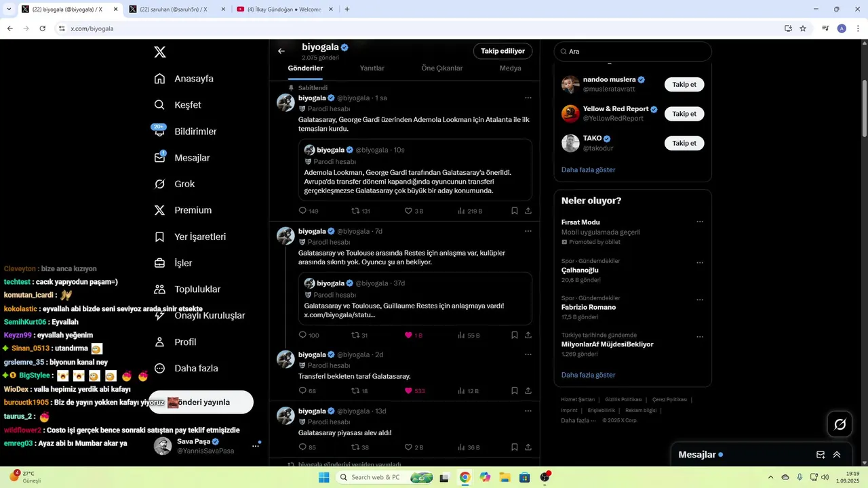Screen dimensions: 868x488
Task: Go back with profile header arrow
Action: pos(281,51)
